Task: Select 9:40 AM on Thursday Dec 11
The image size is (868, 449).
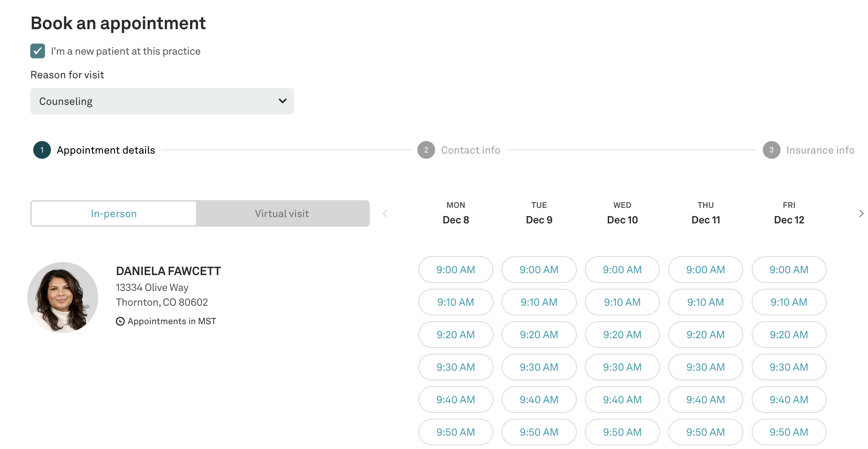Action: click(x=705, y=400)
